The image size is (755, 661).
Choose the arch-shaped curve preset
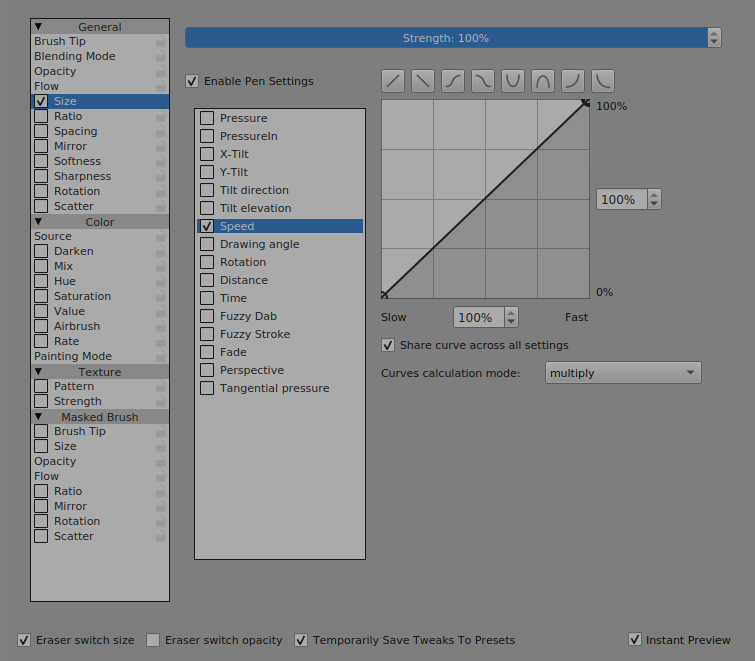point(543,81)
